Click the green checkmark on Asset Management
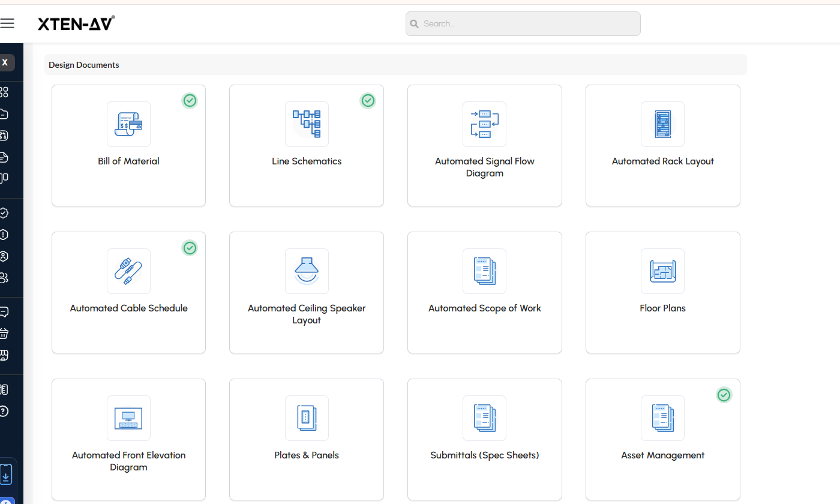Viewport: 840px width, 504px height. [724, 395]
